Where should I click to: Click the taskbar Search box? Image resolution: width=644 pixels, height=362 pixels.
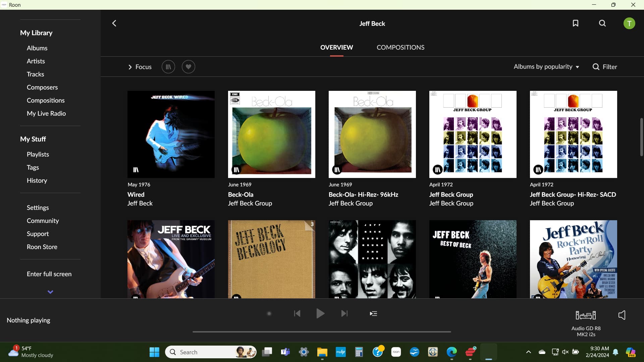coord(211,352)
